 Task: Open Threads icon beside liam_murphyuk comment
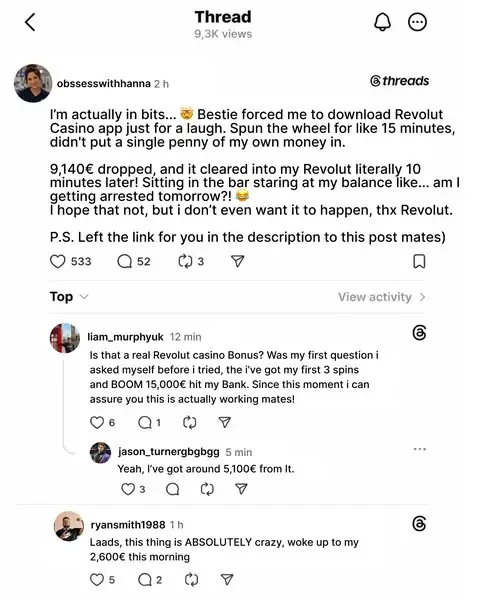pyautogui.click(x=419, y=333)
